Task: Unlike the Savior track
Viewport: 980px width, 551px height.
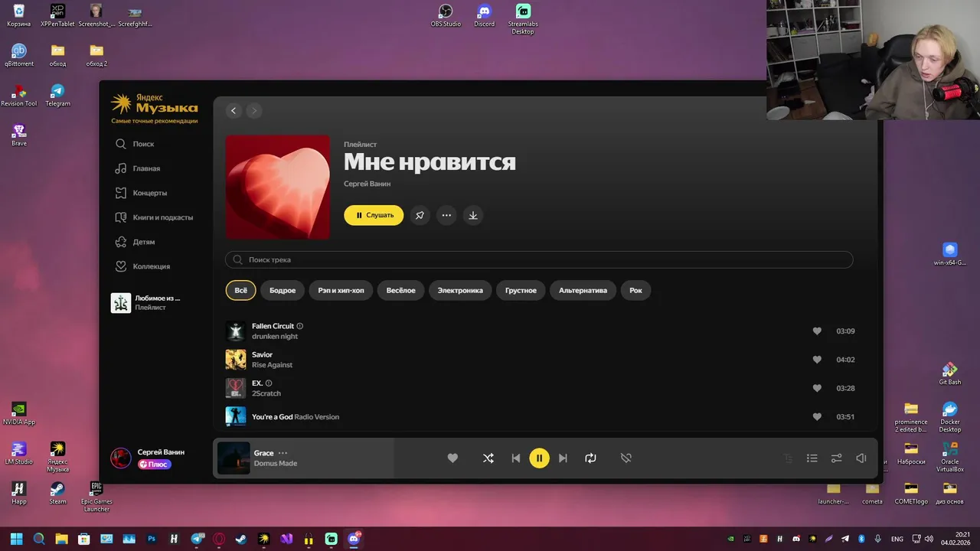Action: [817, 360]
